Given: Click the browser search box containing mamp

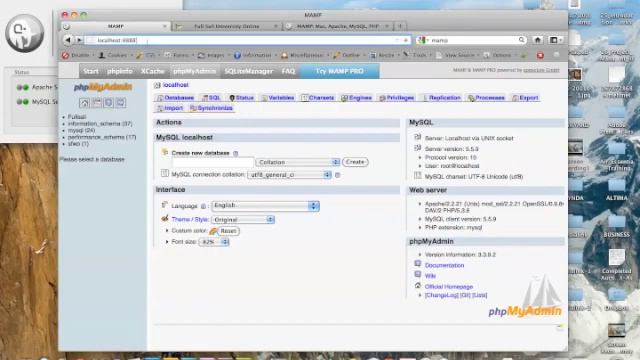Looking at the screenshot, I should pyautogui.click(x=471, y=40).
